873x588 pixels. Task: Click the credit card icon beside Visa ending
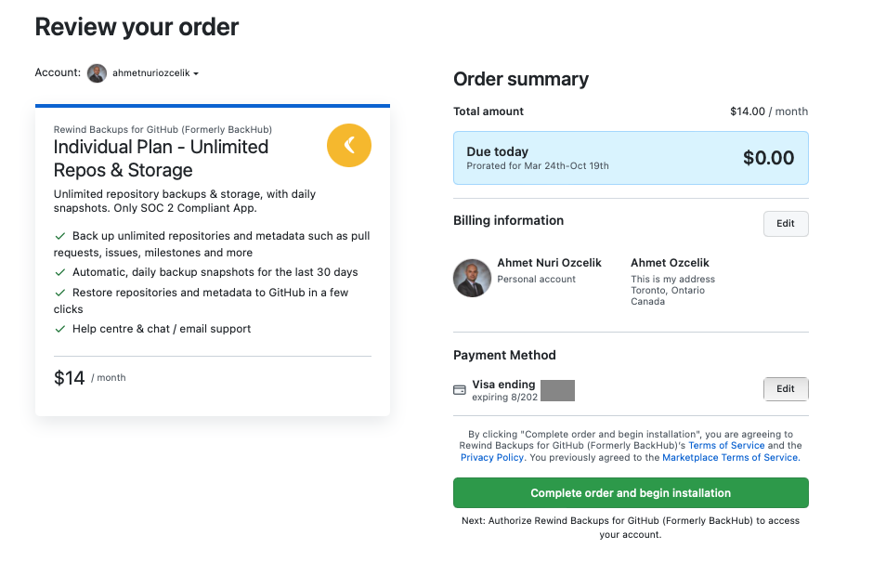click(x=460, y=390)
